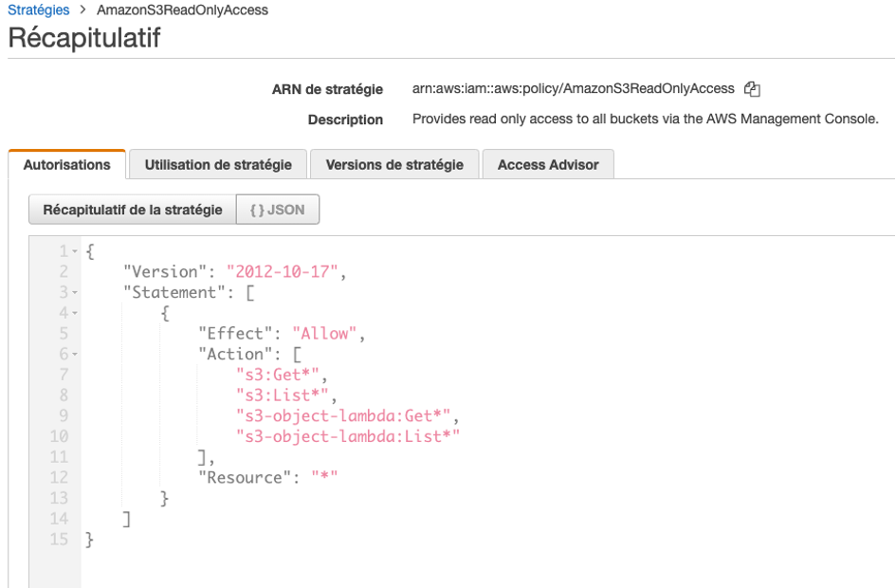This screenshot has width=896, height=588.
Task: Click line number 10 in the gutter
Action: pyautogui.click(x=59, y=436)
